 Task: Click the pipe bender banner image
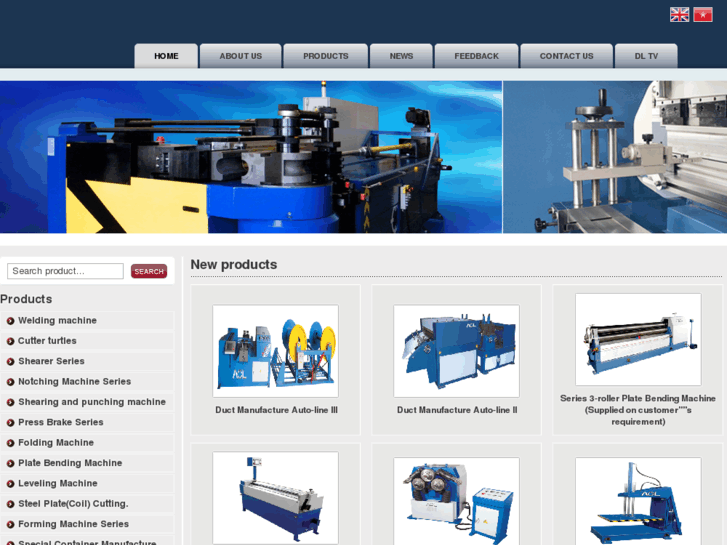coord(251,157)
